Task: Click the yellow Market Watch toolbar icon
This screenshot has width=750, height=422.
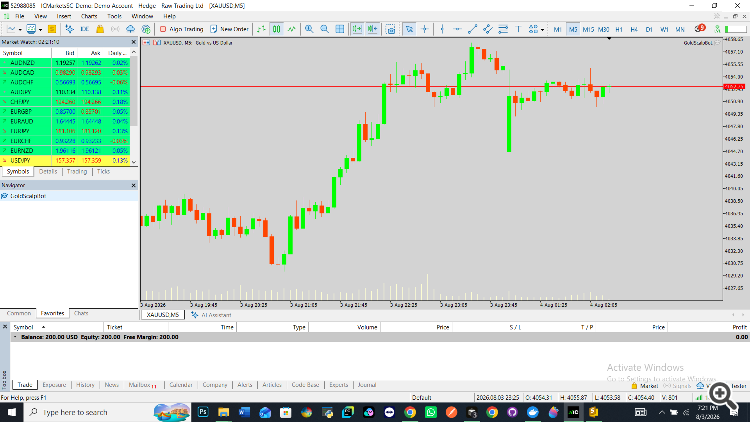Action: point(52,29)
